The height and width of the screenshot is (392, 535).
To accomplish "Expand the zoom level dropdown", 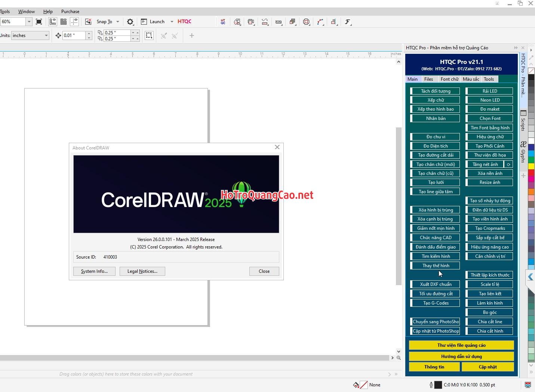I will coord(29,22).
